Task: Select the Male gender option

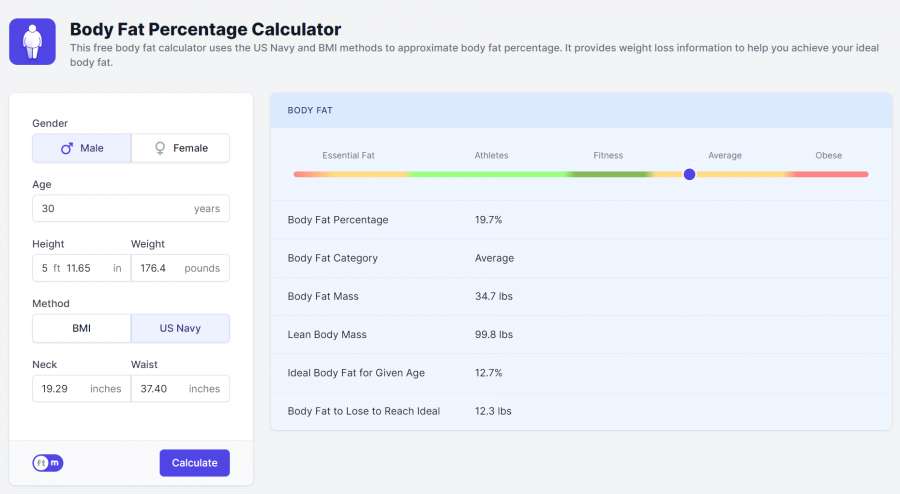Action: 82,148
